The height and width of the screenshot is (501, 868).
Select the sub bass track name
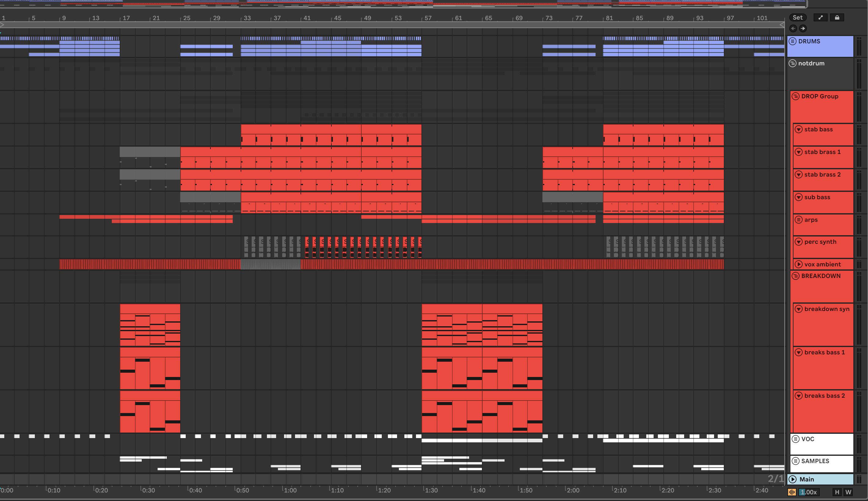pos(817,197)
